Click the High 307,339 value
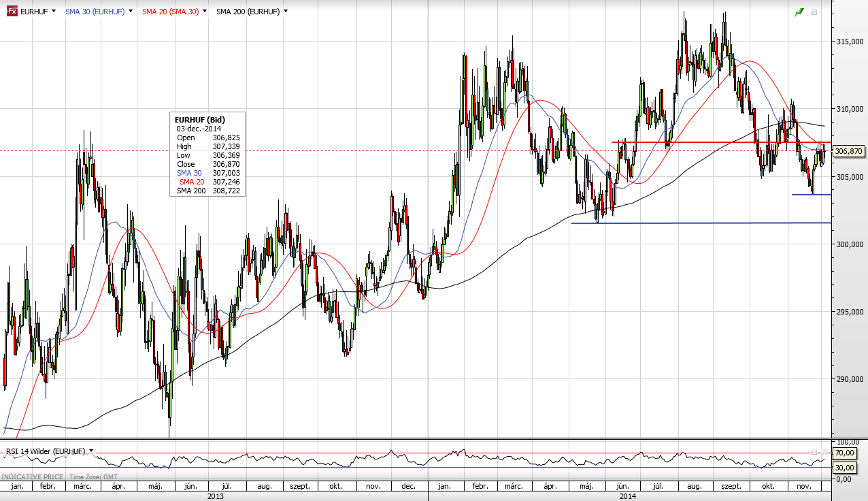Screen dimensions: 868x501 (226, 146)
